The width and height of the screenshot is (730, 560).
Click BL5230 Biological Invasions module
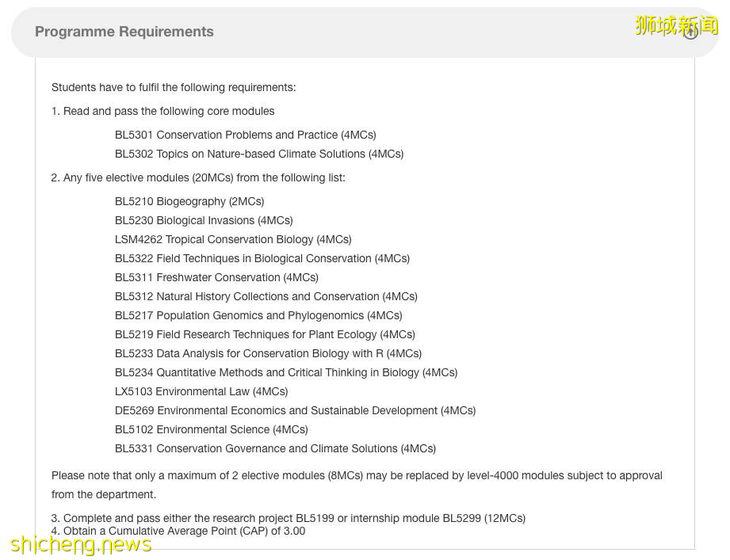point(203,220)
